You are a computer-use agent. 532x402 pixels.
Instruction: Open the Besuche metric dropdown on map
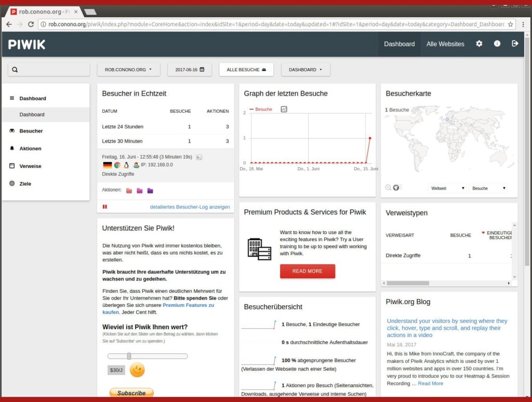(488, 188)
